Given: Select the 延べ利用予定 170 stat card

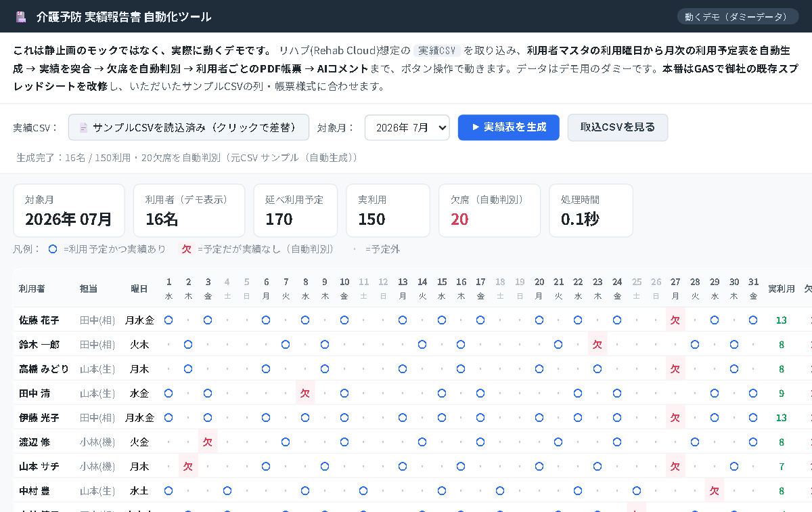Looking at the screenshot, I should [x=295, y=211].
